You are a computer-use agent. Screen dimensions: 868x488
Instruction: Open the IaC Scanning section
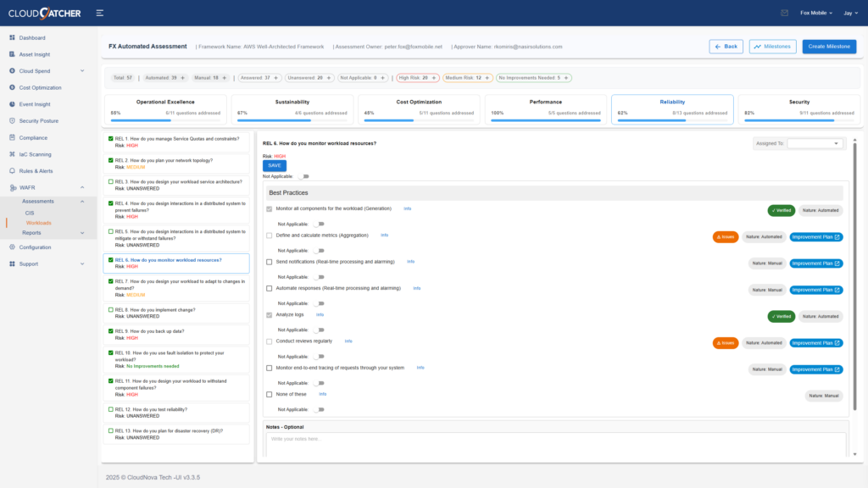click(34, 153)
